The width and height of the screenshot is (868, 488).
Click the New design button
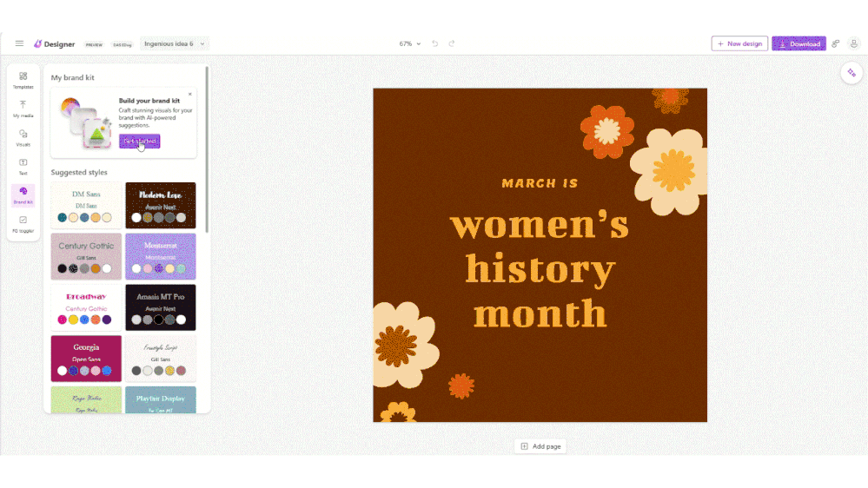coord(739,43)
